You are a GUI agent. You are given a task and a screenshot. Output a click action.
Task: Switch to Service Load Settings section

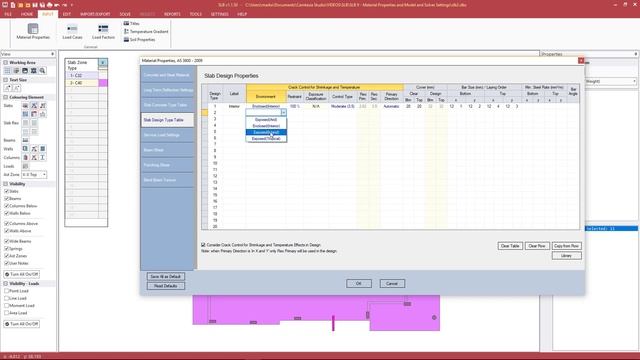[x=167, y=135]
